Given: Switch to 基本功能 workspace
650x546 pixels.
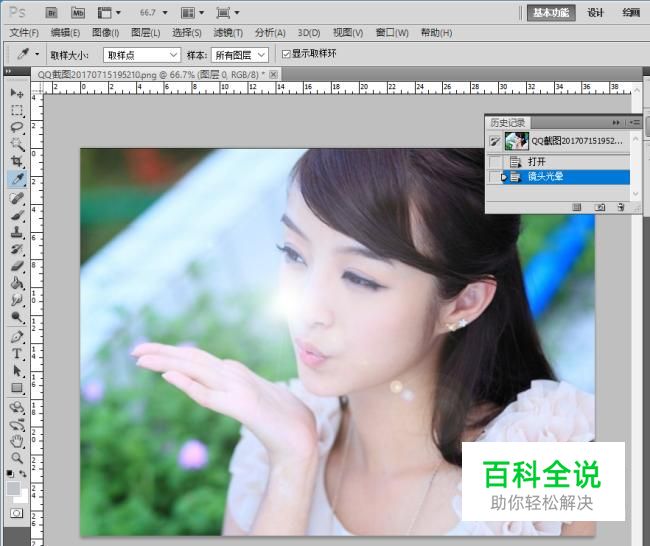Looking at the screenshot, I should click(551, 13).
